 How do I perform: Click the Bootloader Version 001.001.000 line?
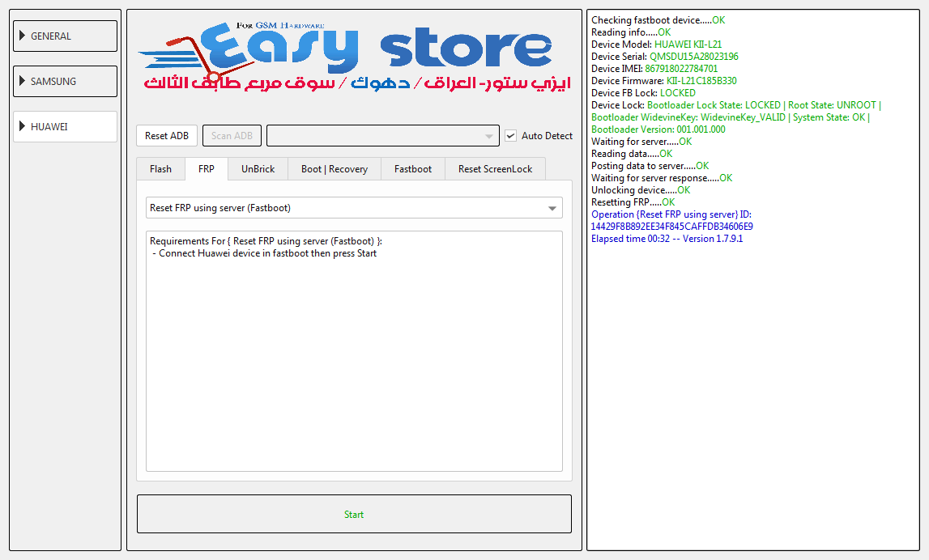pos(658,129)
